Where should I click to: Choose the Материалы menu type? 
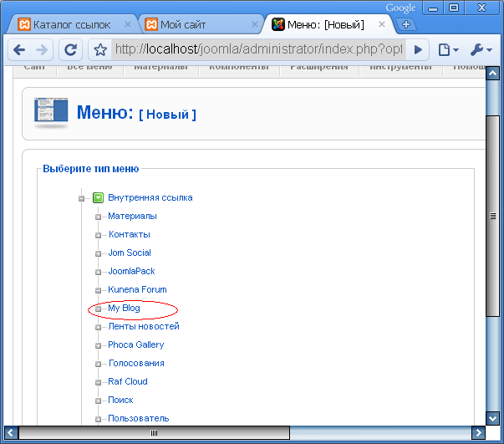(132, 216)
